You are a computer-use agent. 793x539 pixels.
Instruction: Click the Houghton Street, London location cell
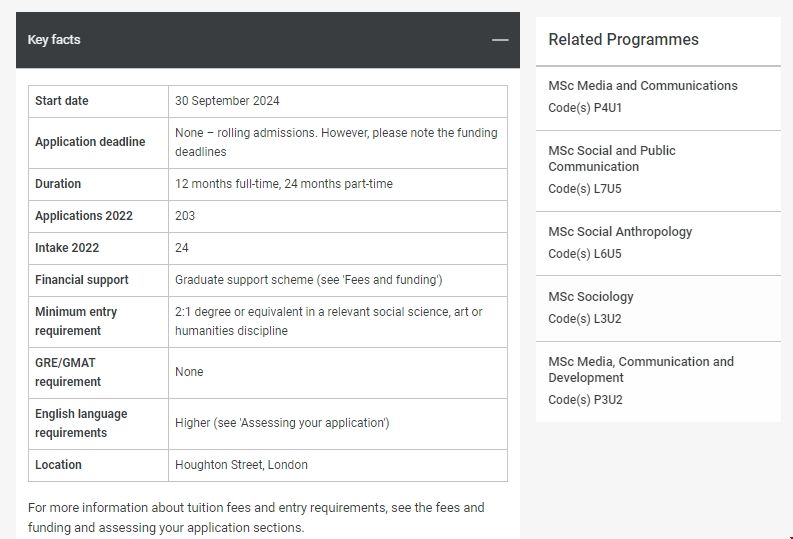pyautogui.click(x=241, y=465)
